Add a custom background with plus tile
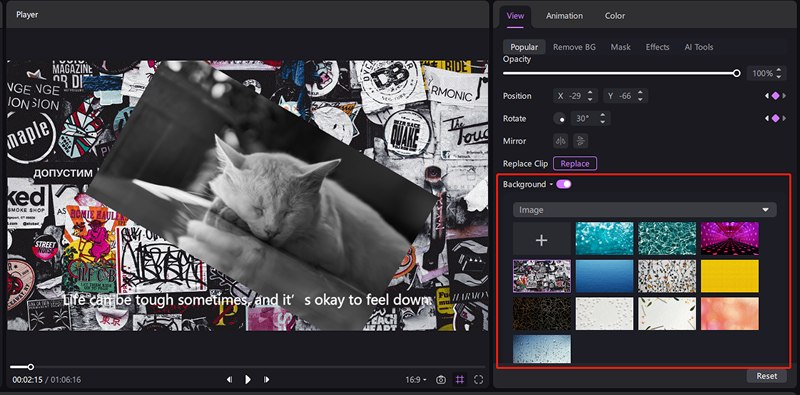The image size is (800, 395). [542, 238]
